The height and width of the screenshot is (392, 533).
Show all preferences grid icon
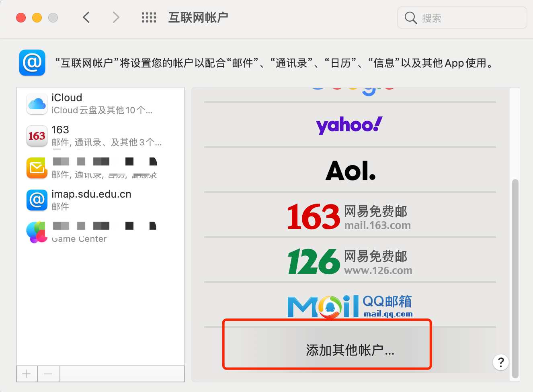tap(149, 17)
